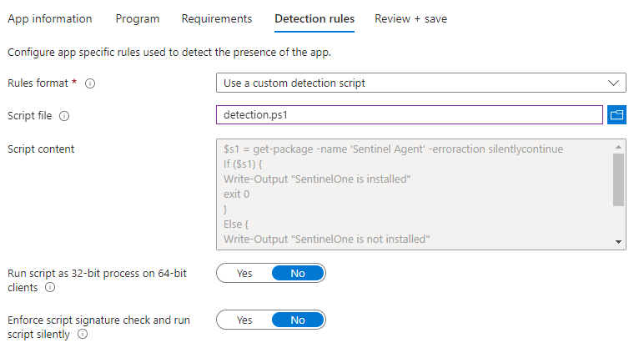This screenshot has width=644, height=353.
Task: Click info icon for 32-bit process setting
Action: pos(50,288)
